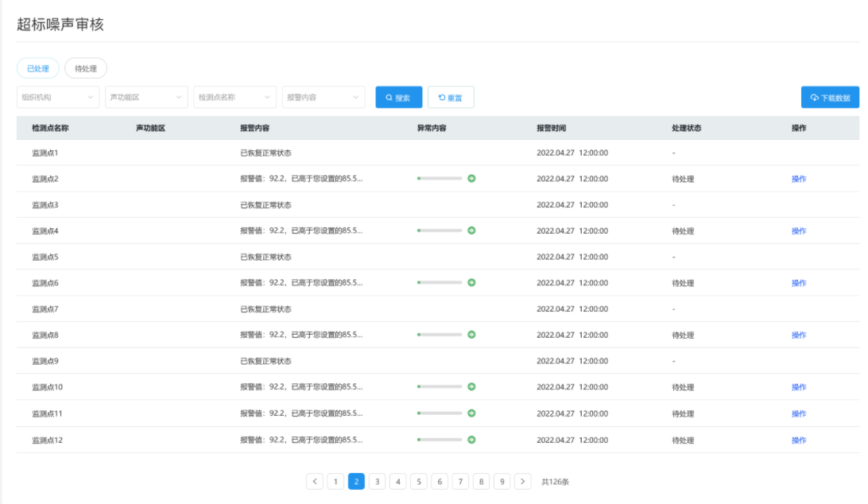
Task: Open the 组织机构 dropdown
Action: 58,97
